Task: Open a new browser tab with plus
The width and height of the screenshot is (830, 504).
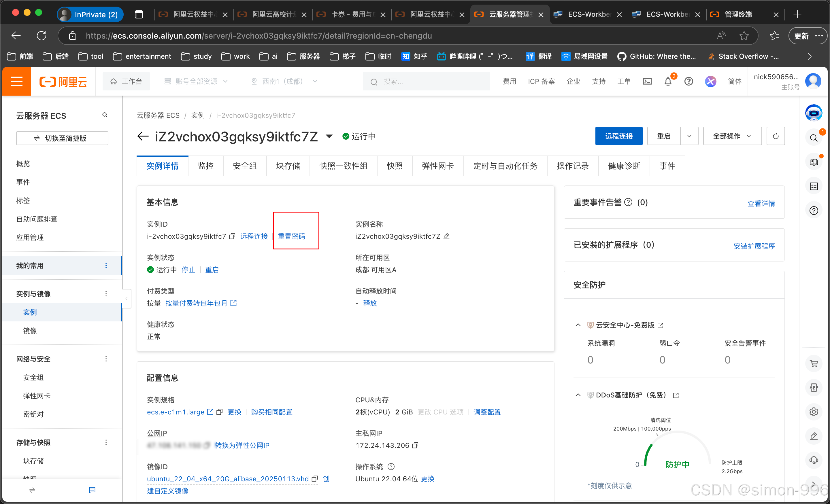Action: (x=797, y=14)
